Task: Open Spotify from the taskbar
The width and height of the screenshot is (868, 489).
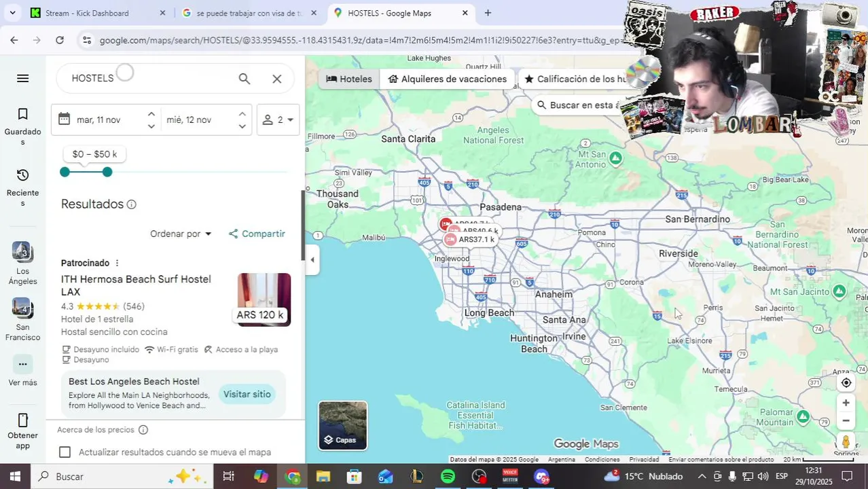Action: tap(448, 477)
